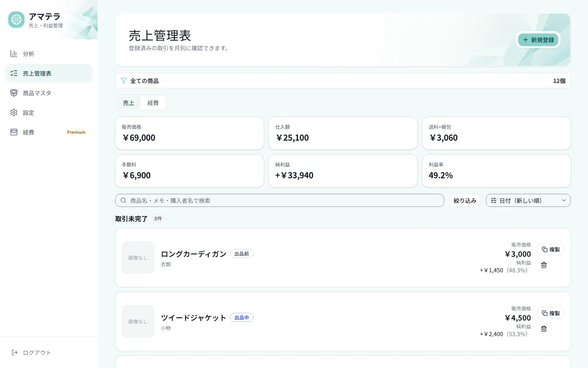Click the sort sliders icon beside 日付
The image size is (588, 368).
(x=494, y=200)
